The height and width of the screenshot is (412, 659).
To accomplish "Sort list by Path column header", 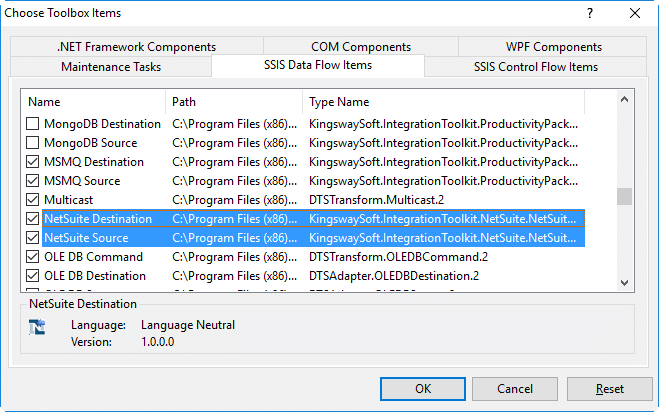I will (234, 102).
